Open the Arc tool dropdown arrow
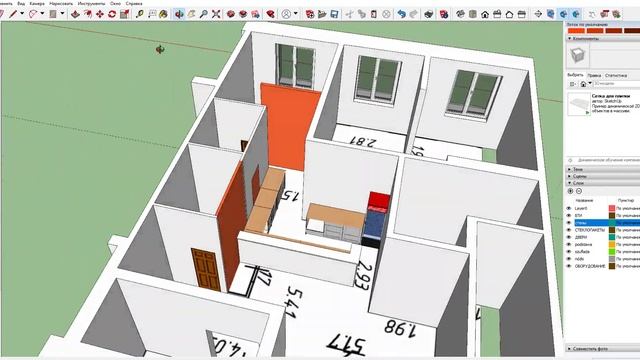640x360 pixels. pos(42,14)
